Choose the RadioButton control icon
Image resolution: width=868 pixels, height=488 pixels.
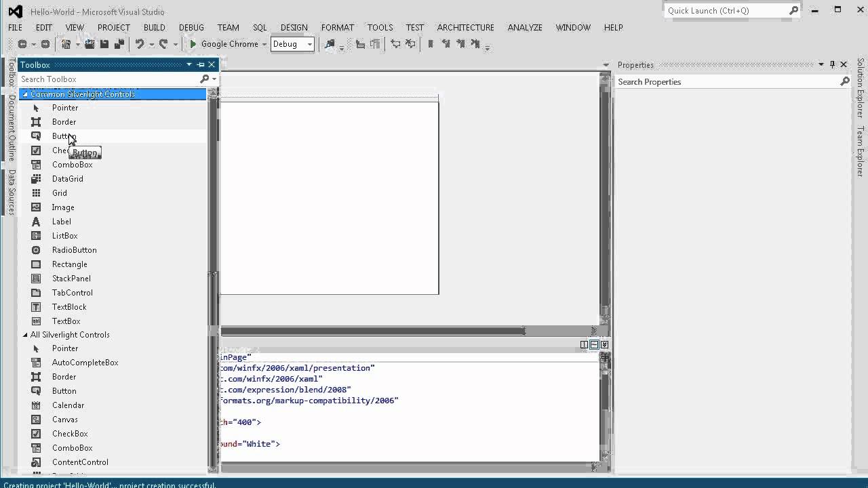(x=36, y=250)
